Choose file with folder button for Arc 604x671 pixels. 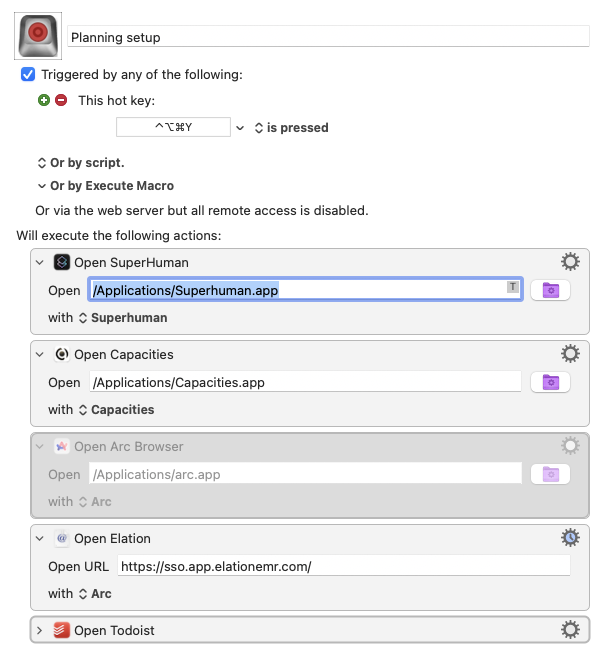[550, 474]
